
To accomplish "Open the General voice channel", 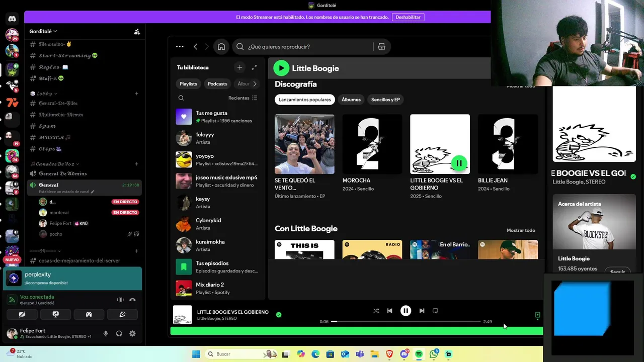I will click(84, 188).
